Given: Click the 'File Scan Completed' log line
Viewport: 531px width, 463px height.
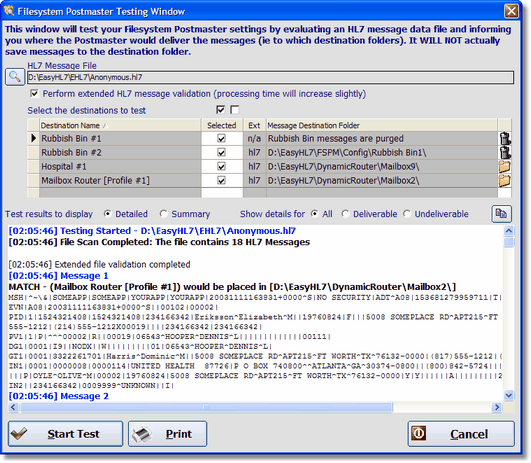Looking at the screenshot, I should [x=159, y=242].
